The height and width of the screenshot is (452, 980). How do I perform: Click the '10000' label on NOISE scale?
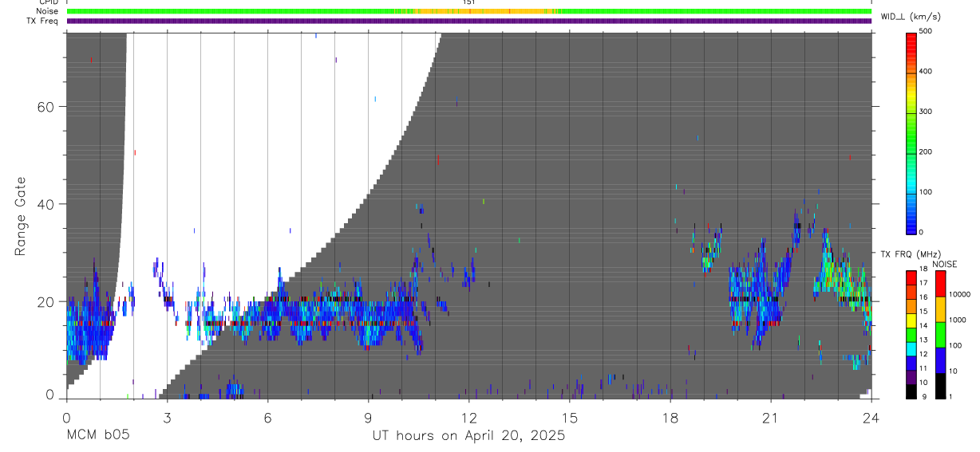tap(961, 294)
